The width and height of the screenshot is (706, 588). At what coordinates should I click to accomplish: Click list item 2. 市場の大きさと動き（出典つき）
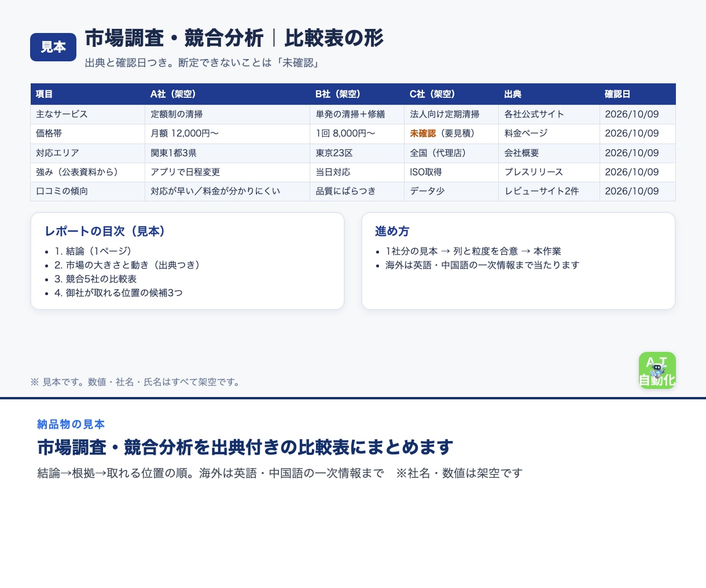click(x=130, y=265)
